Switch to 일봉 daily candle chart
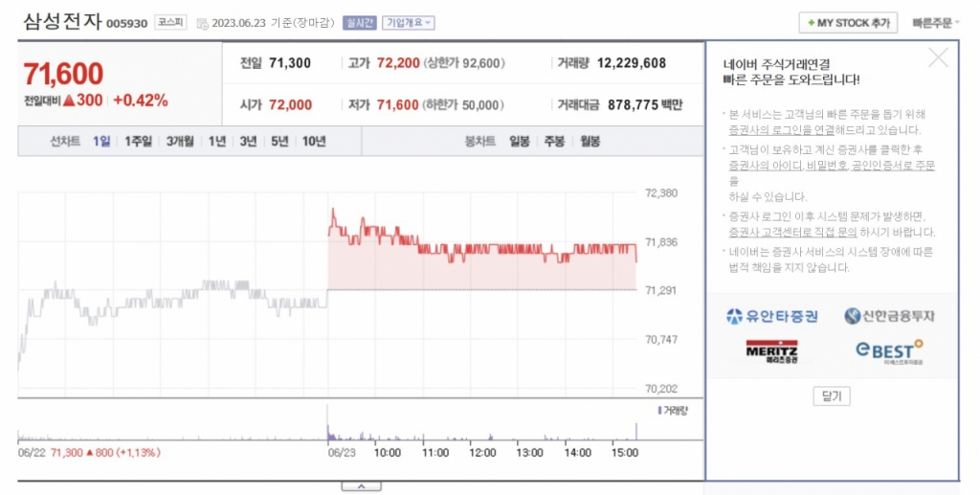This screenshot has width=980, height=495. point(520,141)
